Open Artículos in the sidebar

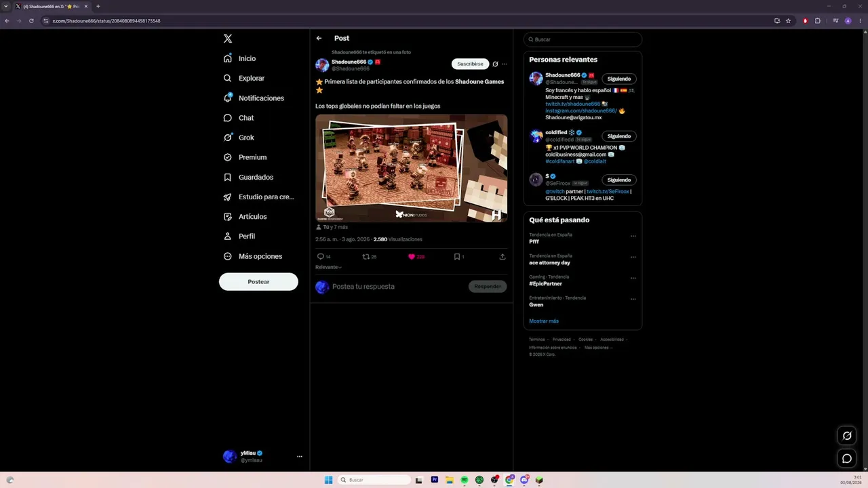[245, 216]
